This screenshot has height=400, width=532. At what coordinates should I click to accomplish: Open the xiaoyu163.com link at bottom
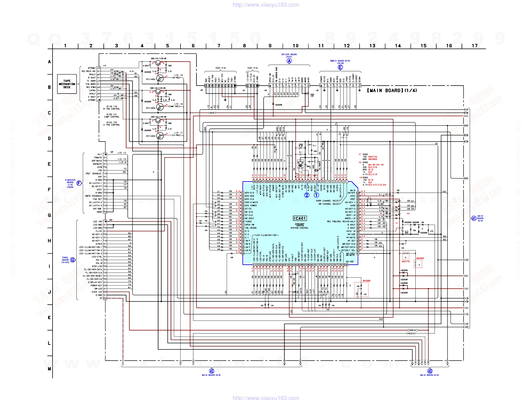pos(266,398)
